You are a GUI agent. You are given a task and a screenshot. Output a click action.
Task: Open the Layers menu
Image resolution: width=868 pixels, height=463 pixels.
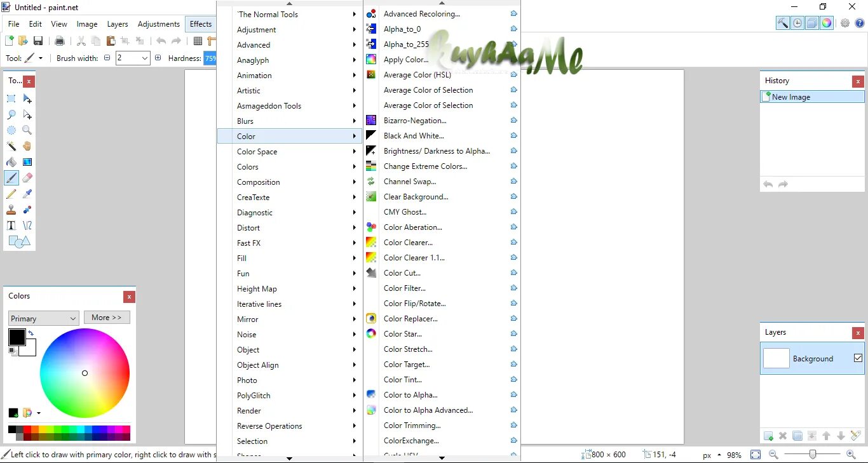click(118, 24)
